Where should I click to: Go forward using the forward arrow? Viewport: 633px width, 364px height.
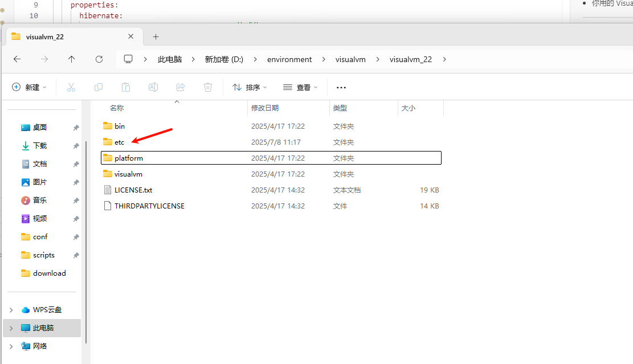[x=44, y=59]
